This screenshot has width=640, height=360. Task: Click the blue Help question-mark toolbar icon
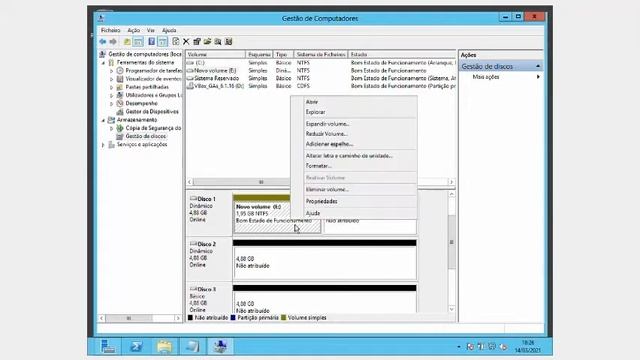coord(152,42)
